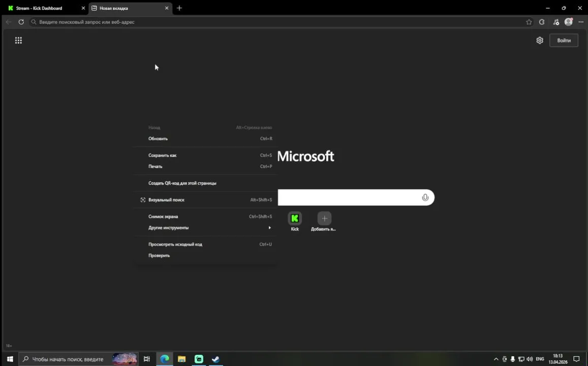Choose Визуальный поиск menu entry
The width and height of the screenshot is (588, 366).
click(206, 200)
